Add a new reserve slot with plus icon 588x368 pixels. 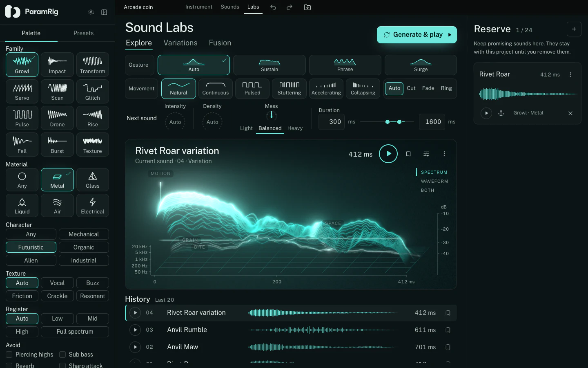pos(574,29)
